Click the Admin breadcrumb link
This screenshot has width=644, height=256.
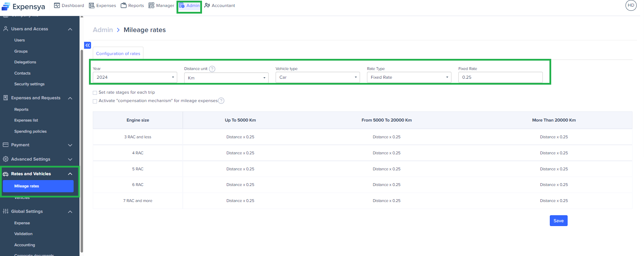tap(103, 30)
